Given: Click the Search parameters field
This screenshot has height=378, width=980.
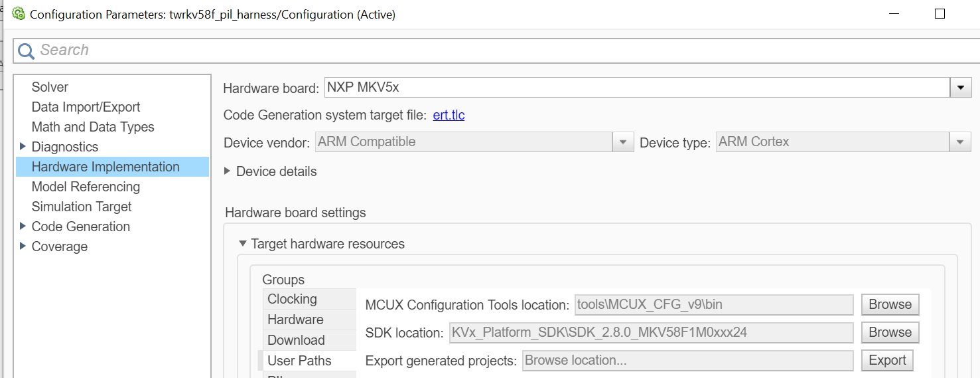Looking at the screenshot, I should point(464,50).
